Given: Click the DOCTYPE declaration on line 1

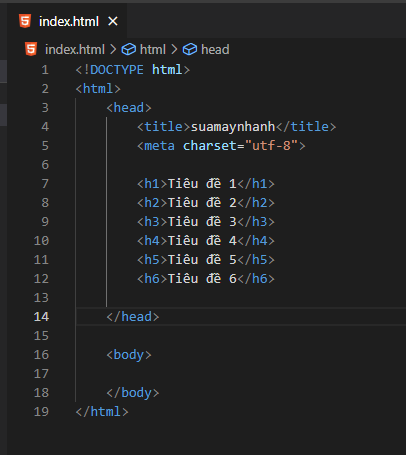Looking at the screenshot, I should (133, 70).
